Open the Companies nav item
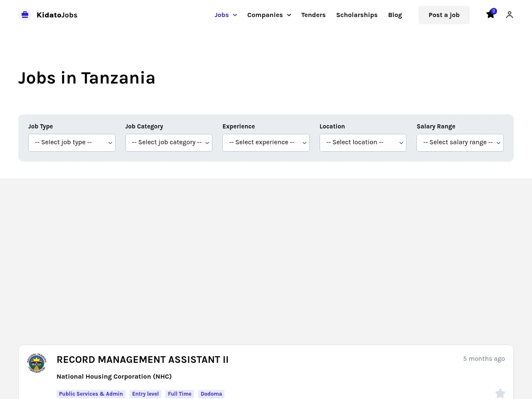The height and width of the screenshot is (399, 532). (265, 15)
